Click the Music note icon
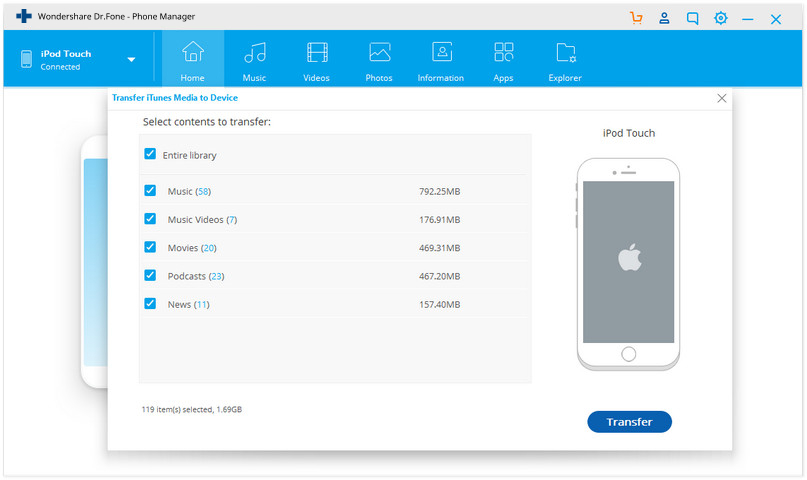807x480 pixels. tap(255, 52)
